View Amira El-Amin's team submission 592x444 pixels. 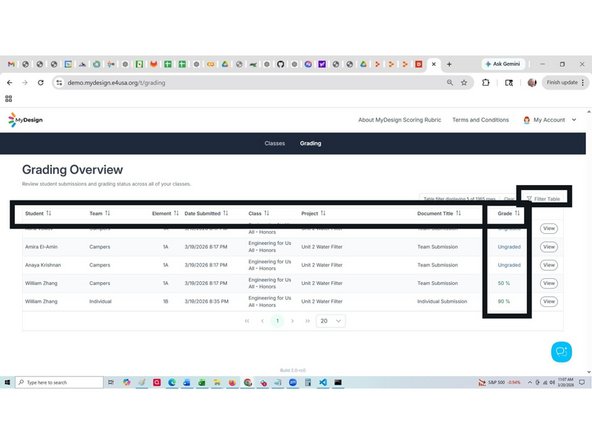tap(549, 247)
